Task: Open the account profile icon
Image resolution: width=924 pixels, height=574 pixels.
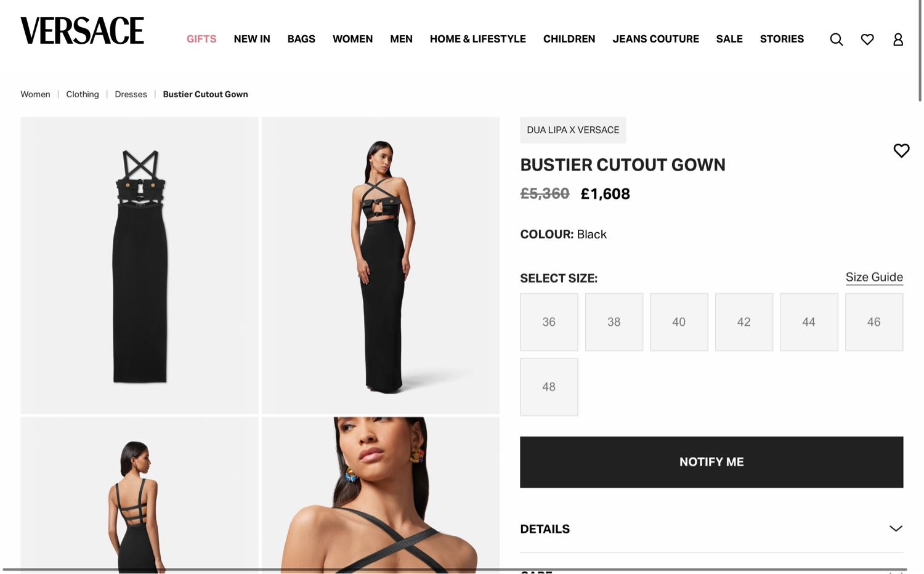Action: coord(898,39)
